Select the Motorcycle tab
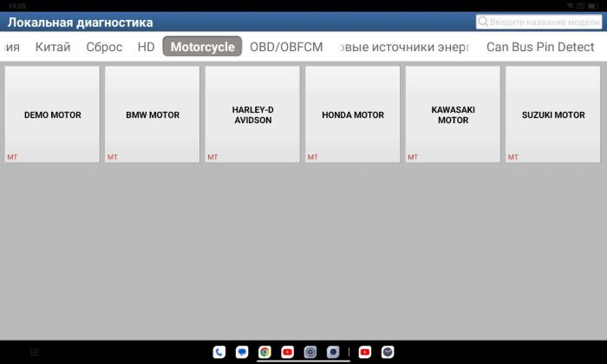607x364 pixels. [x=202, y=47]
